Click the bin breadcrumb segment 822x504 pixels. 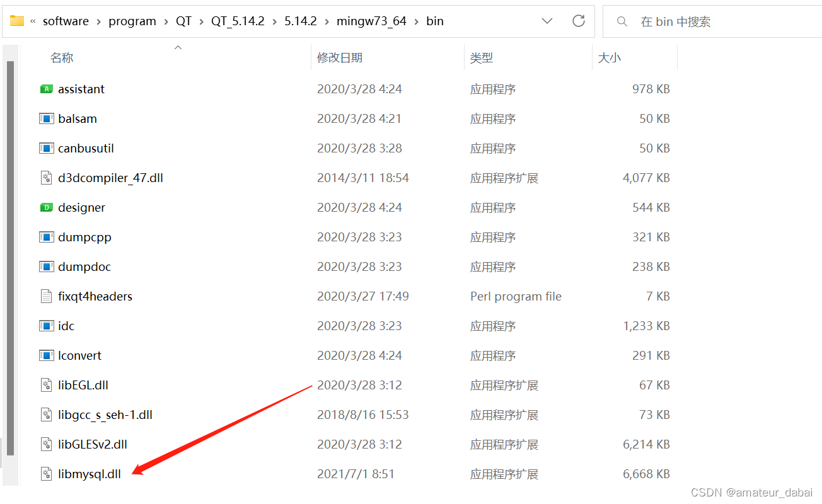pyautogui.click(x=435, y=21)
